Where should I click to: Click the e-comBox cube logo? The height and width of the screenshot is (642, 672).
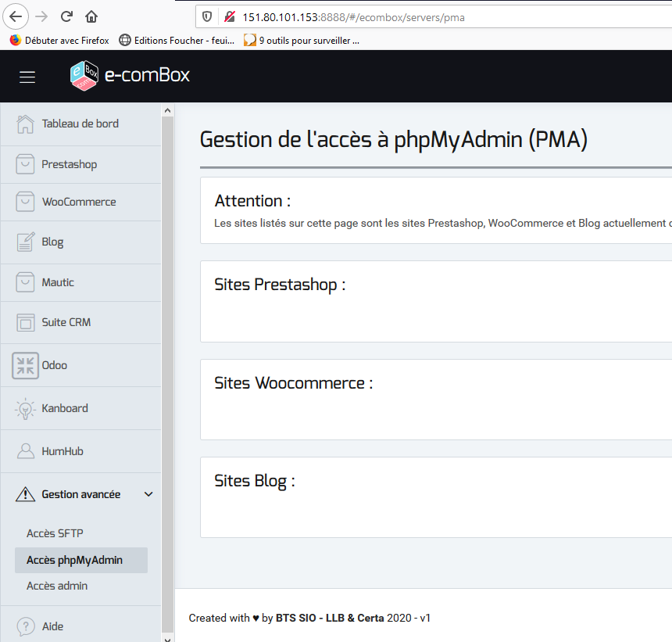click(x=84, y=76)
